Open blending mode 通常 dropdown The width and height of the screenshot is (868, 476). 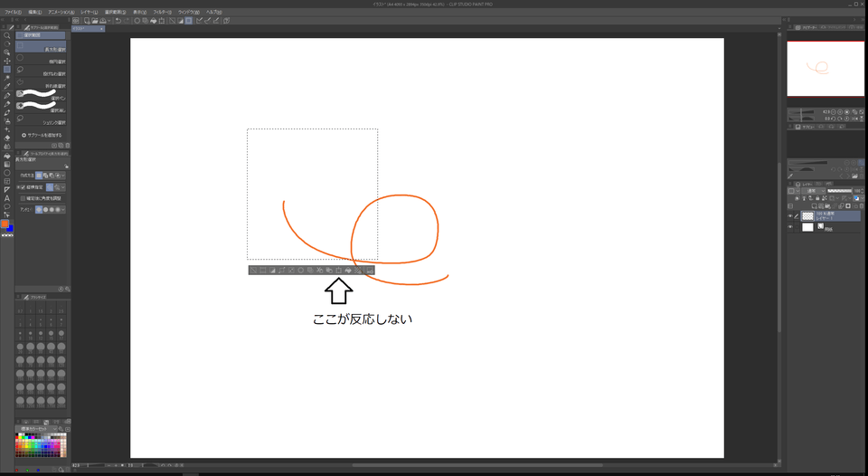[814, 191]
